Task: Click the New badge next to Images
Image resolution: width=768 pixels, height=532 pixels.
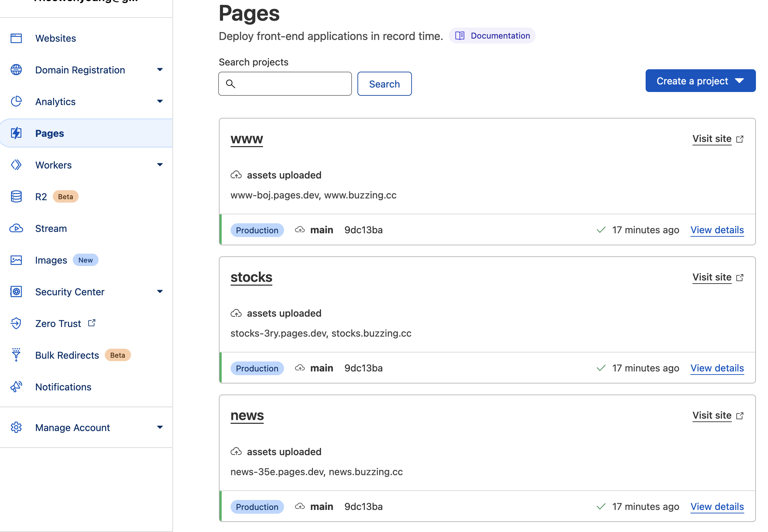Action: 85,260
